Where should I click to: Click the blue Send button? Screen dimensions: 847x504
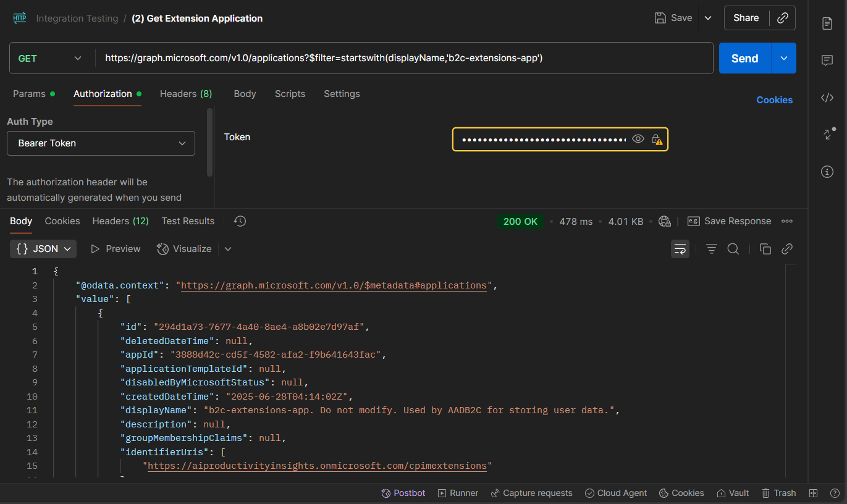[744, 58]
